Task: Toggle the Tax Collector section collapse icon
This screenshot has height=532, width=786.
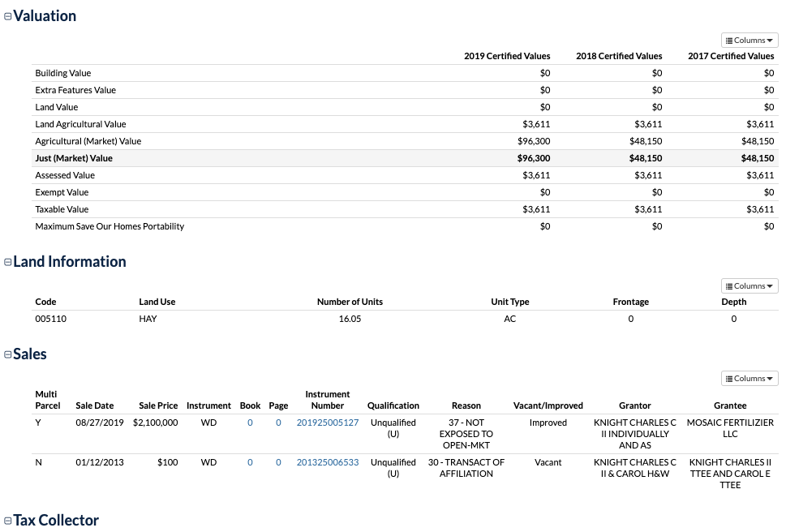Action: [x=8, y=521]
